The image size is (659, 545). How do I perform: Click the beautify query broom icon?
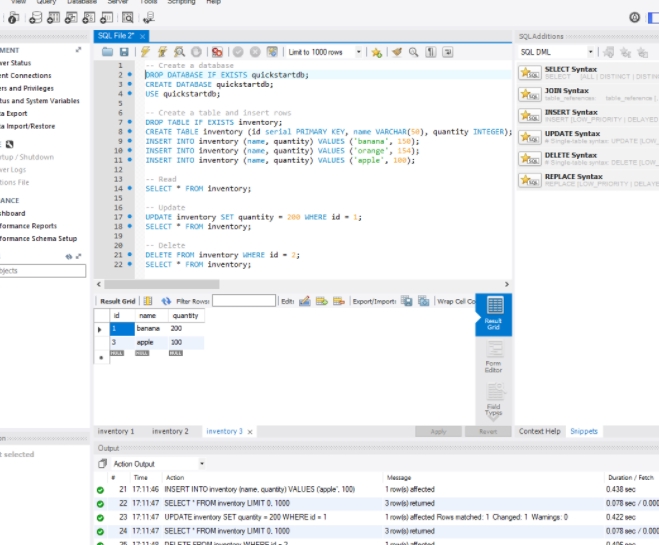[x=397, y=52]
